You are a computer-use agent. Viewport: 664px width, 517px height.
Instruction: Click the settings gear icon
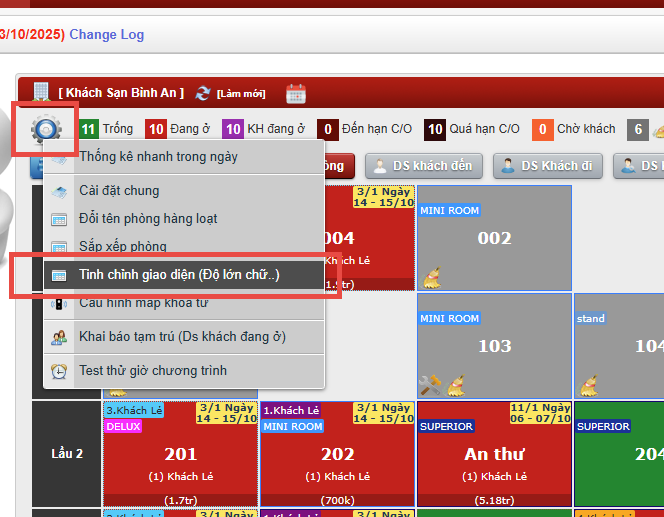[46, 129]
